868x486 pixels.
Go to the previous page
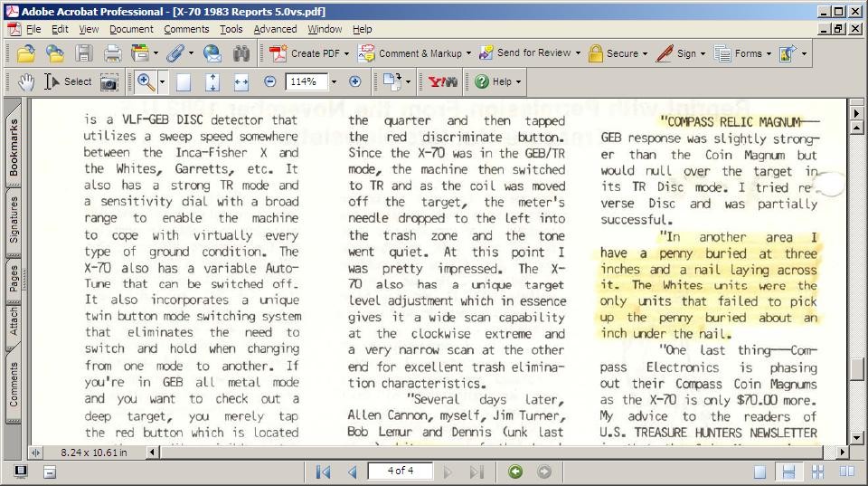(353, 472)
